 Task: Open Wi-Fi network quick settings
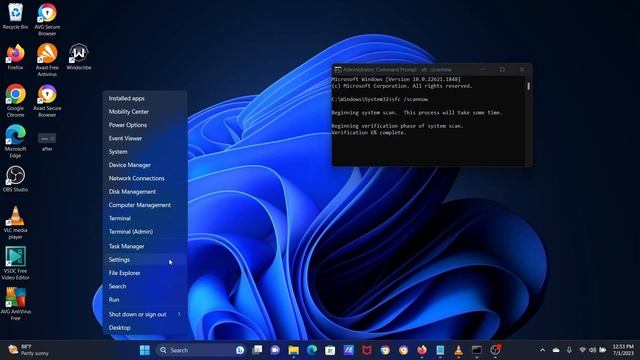(583, 350)
